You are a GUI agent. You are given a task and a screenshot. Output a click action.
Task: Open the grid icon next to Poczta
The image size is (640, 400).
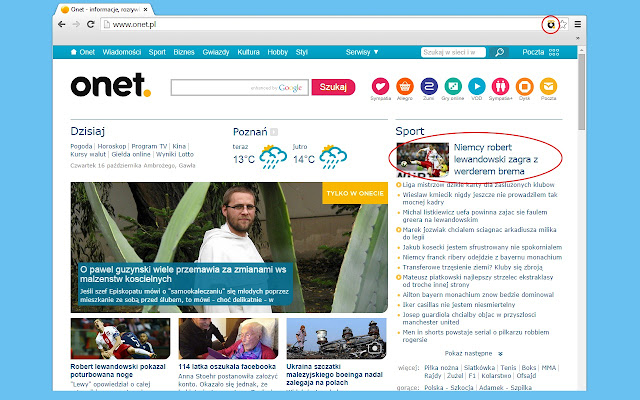[554, 52]
